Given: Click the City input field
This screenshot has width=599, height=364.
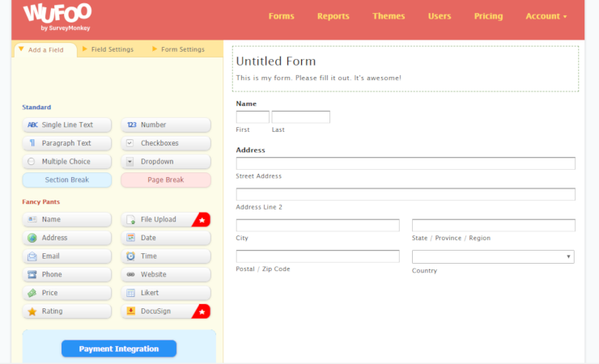Looking at the screenshot, I should pyautogui.click(x=318, y=225).
